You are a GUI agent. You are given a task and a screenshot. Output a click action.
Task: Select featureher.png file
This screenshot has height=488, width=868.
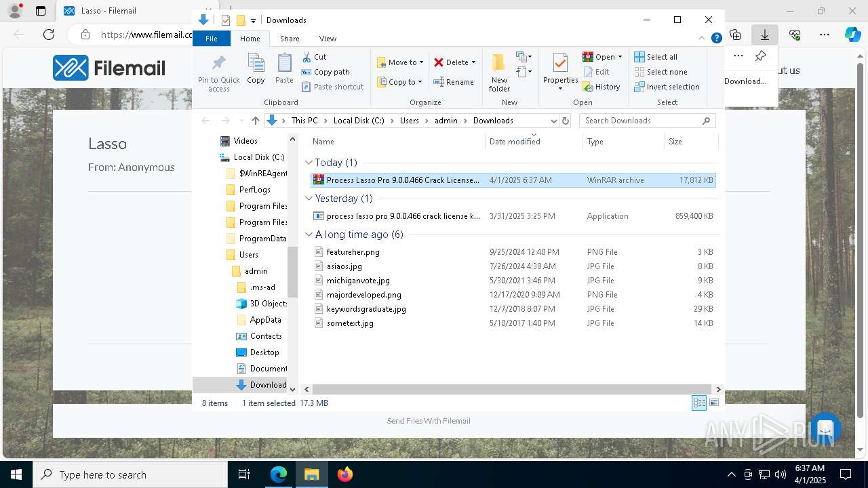click(x=513, y=252)
